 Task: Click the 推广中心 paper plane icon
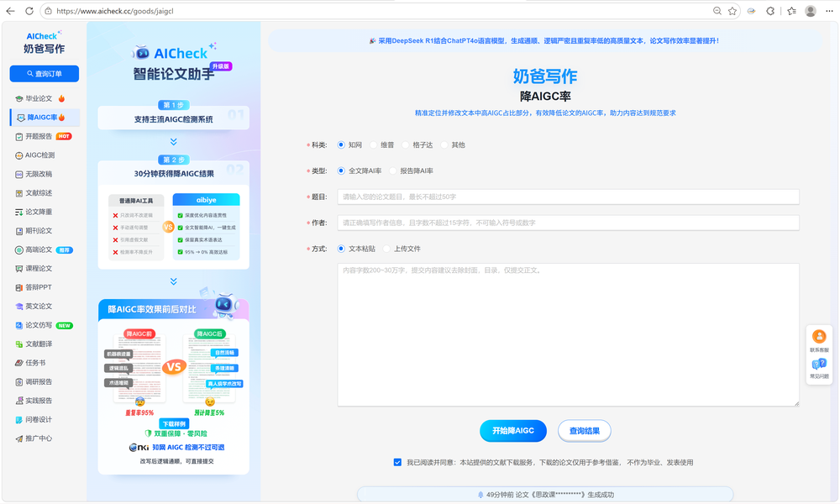point(18,438)
